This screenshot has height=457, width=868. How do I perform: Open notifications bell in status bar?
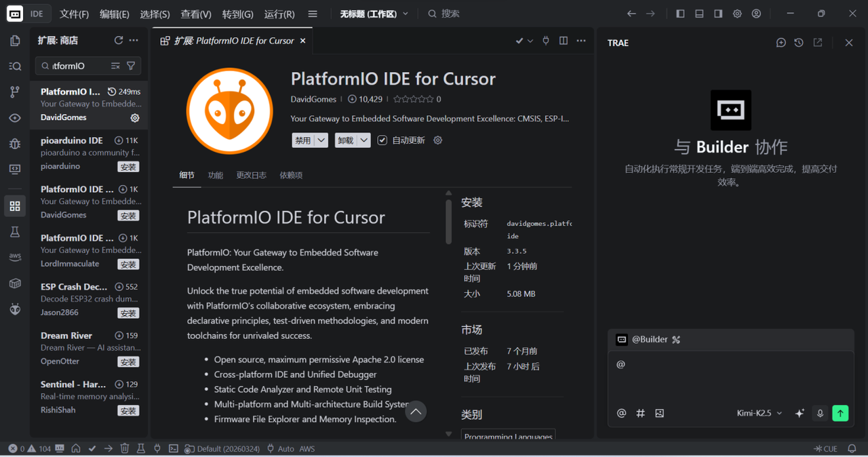pyautogui.click(x=852, y=449)
